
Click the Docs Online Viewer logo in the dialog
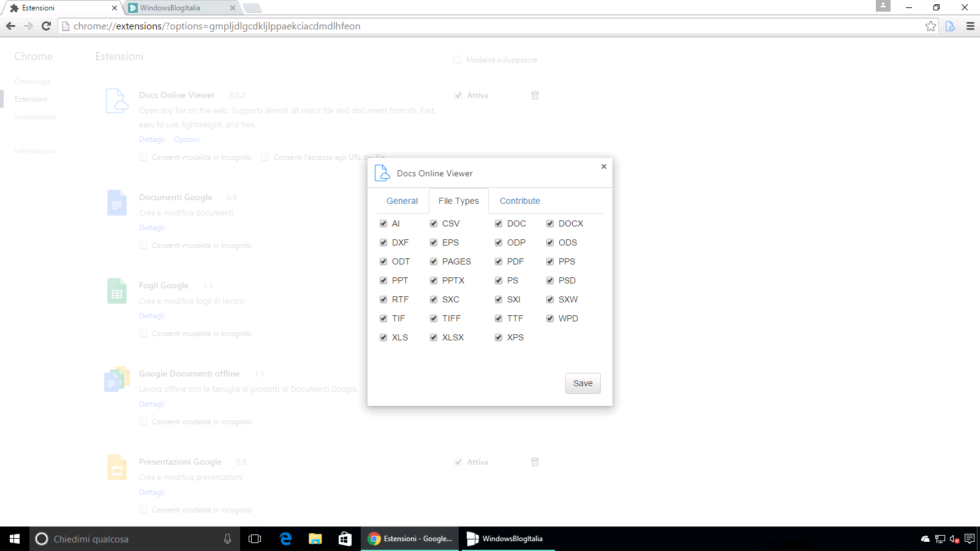[382, 173]
